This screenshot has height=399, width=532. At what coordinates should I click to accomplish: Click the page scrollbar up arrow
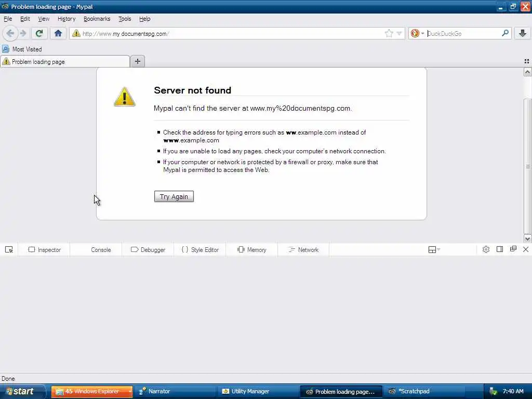527,72
